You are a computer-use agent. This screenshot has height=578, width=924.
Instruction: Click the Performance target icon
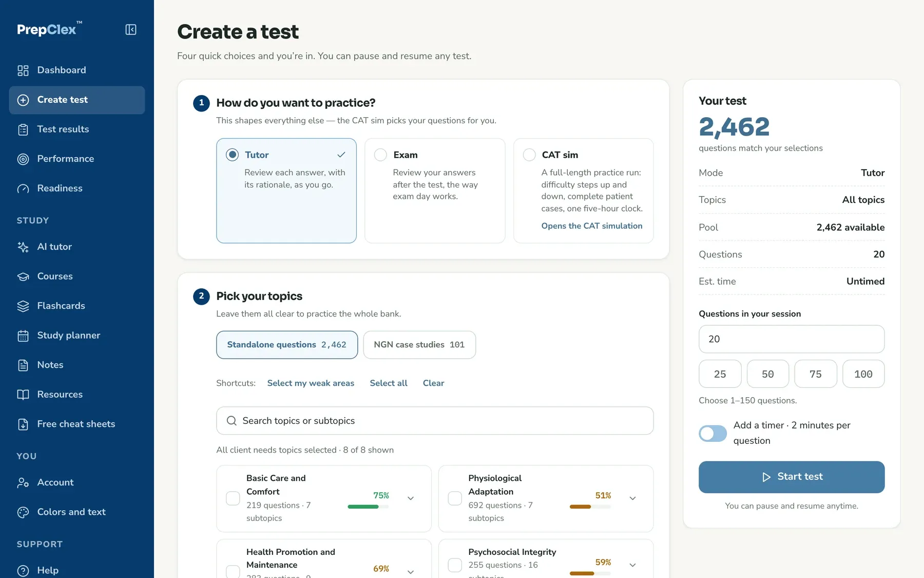[23, 159]
